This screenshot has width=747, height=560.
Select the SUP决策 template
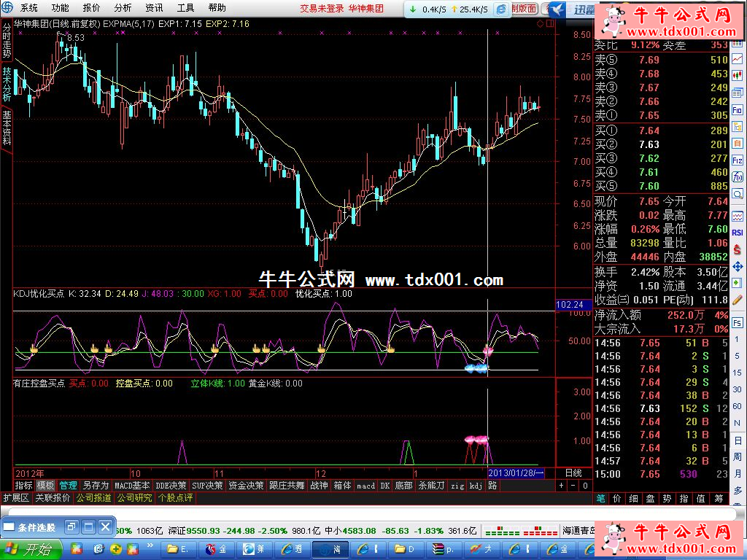(x=207, y=485)
